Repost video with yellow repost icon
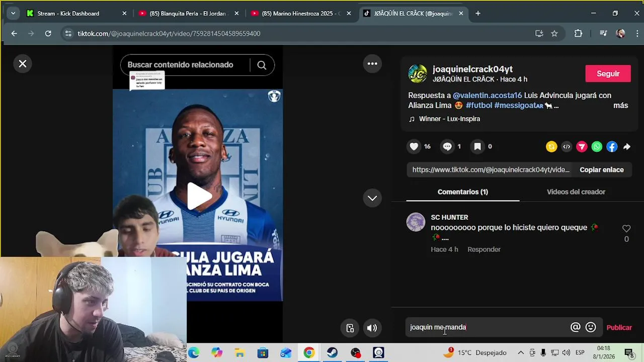Viewport: 644px width, 362px height. click(x=551, y=147)
